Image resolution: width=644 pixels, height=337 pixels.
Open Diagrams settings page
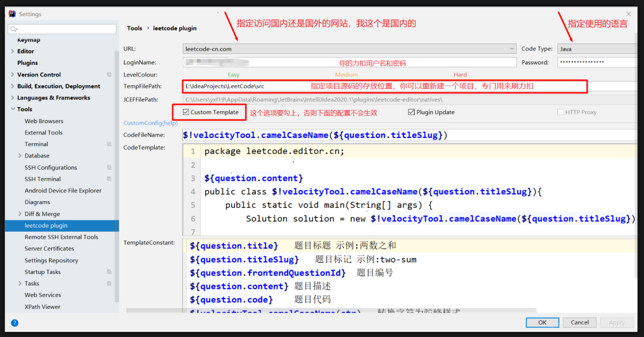[37, 202]
